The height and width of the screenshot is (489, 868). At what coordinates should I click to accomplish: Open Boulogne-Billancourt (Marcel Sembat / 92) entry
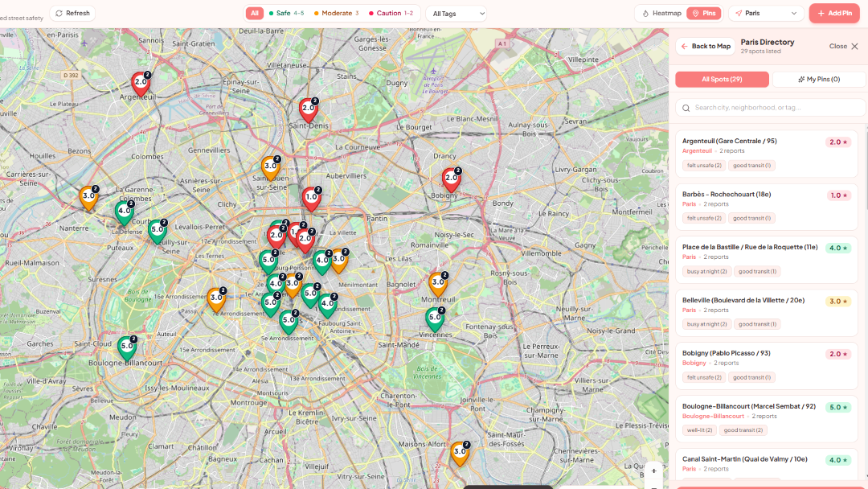(766, 419)
